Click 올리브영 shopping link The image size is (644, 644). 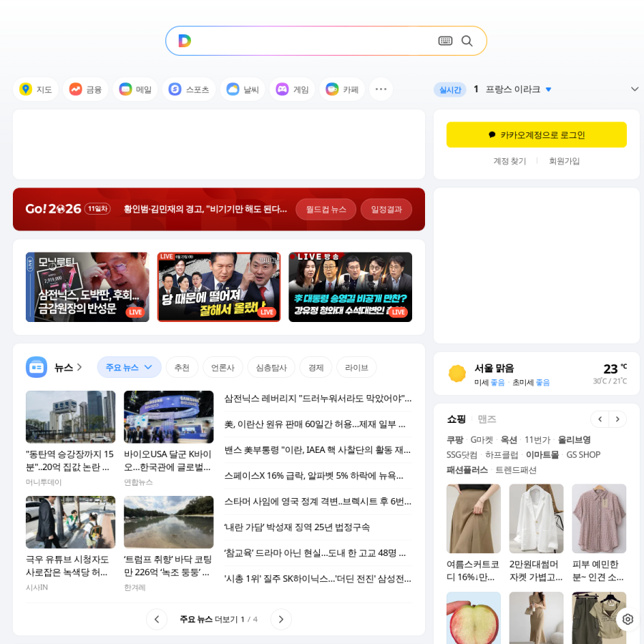tap(574, 439)
